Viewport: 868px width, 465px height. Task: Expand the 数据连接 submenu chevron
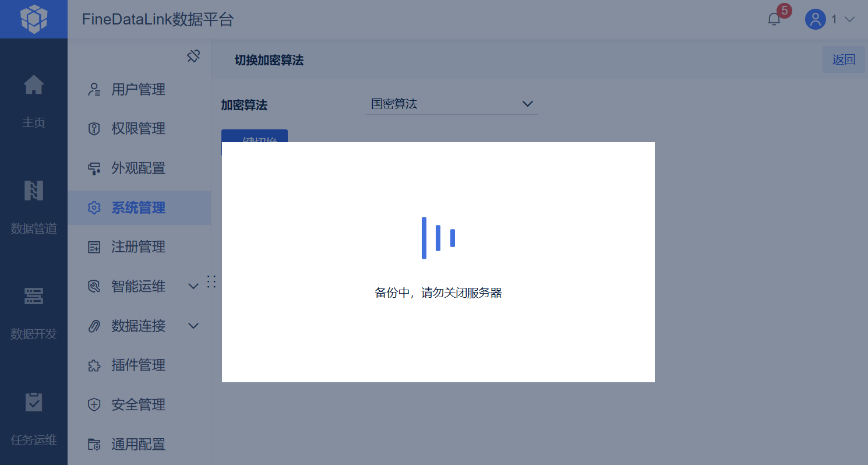(x=194, y=326)
